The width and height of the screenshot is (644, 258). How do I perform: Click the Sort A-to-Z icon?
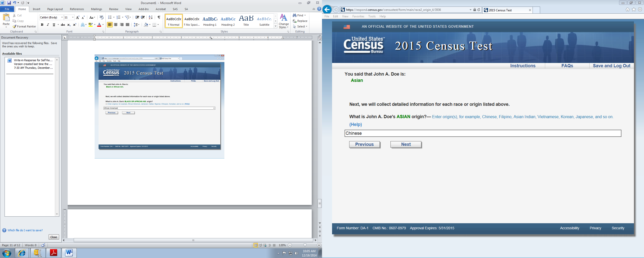150,17
